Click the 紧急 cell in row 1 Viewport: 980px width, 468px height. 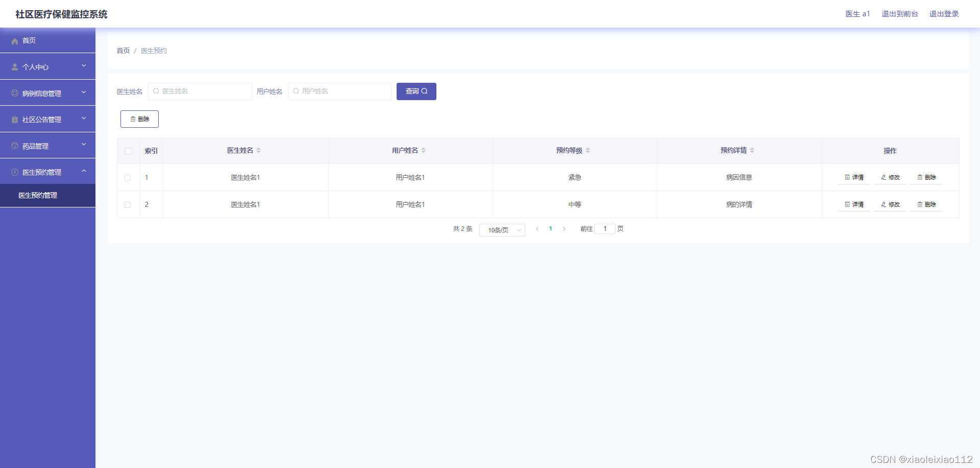[575, 177]
